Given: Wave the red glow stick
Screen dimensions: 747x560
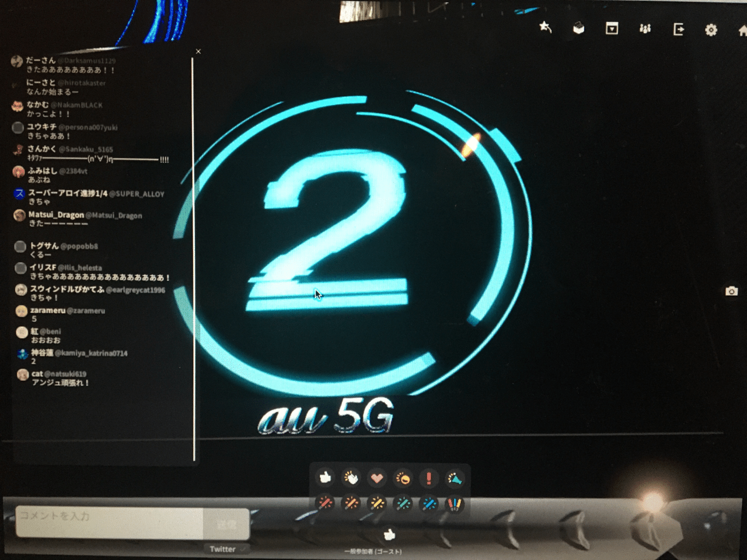Looking at the screenshot, I should [326, 503].
